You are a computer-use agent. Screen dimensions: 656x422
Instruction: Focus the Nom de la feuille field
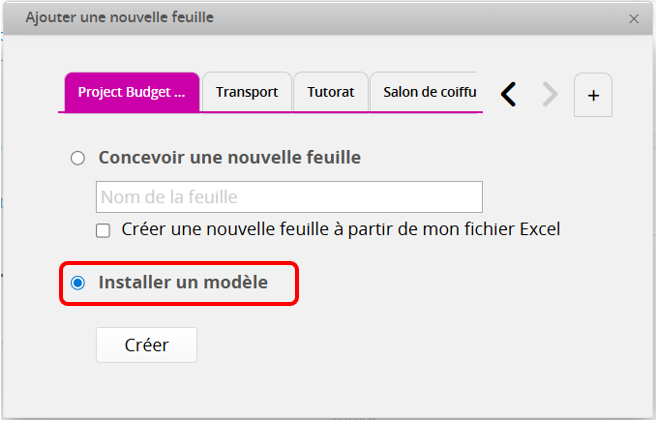289,197
